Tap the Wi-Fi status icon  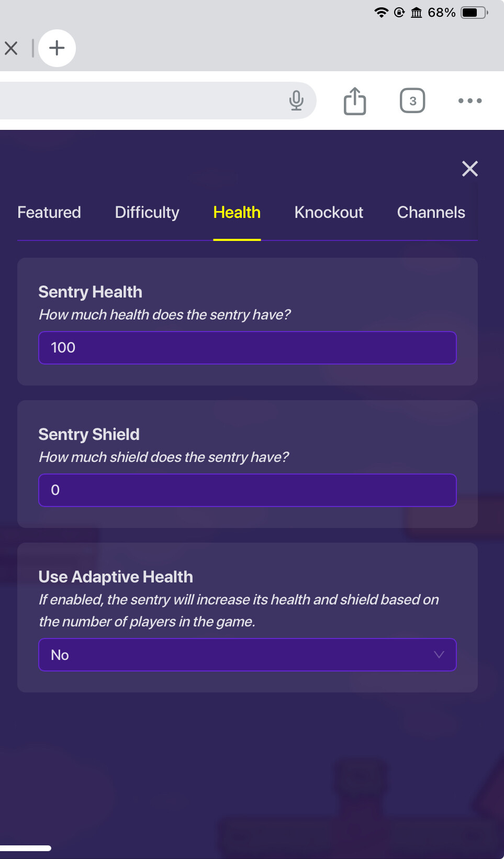(382, 13)
